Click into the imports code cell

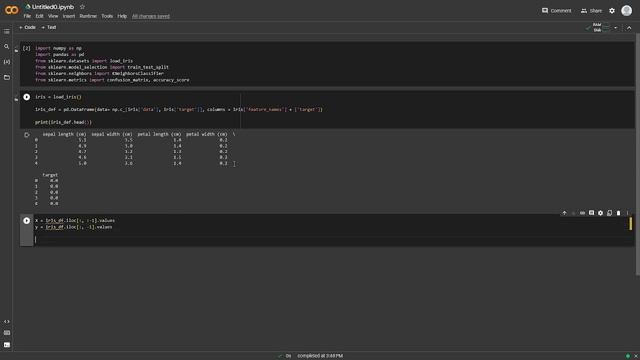(327, 64)
